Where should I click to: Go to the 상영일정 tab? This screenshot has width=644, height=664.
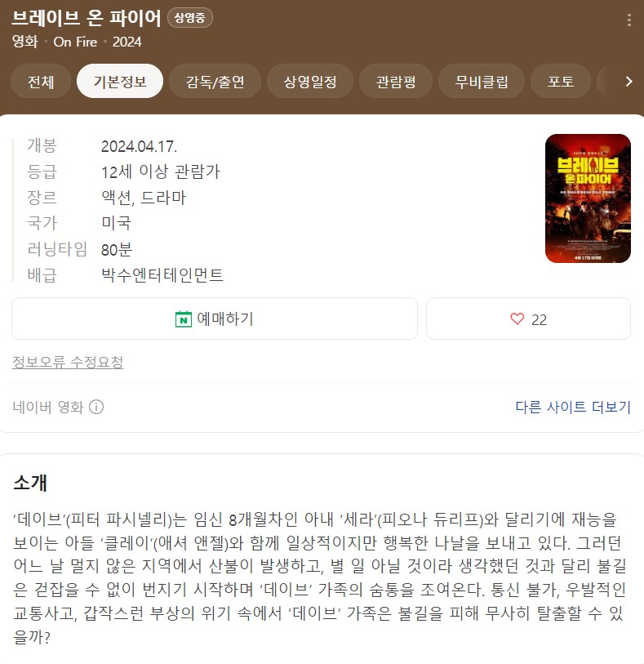[x=309, y=82]
